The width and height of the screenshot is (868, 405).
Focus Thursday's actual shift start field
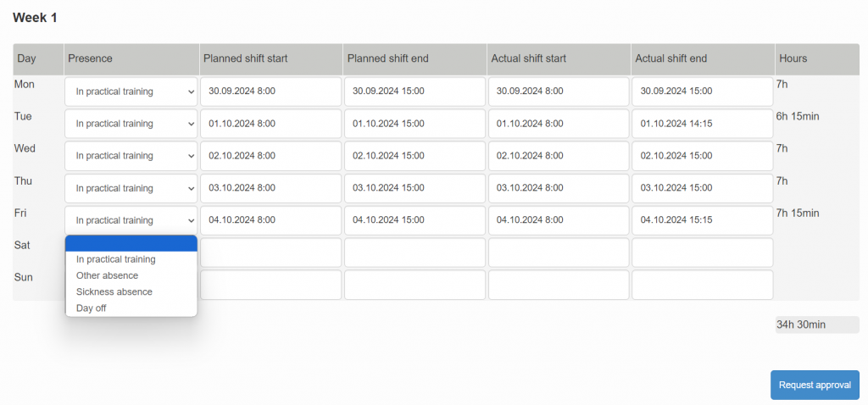click(x=559, y=188)
